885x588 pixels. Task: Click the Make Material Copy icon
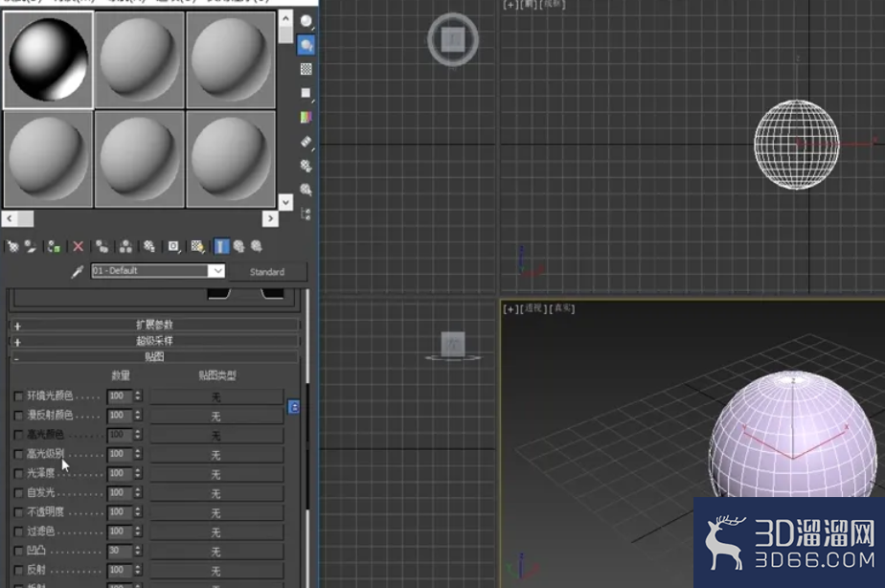click(102, 247)
